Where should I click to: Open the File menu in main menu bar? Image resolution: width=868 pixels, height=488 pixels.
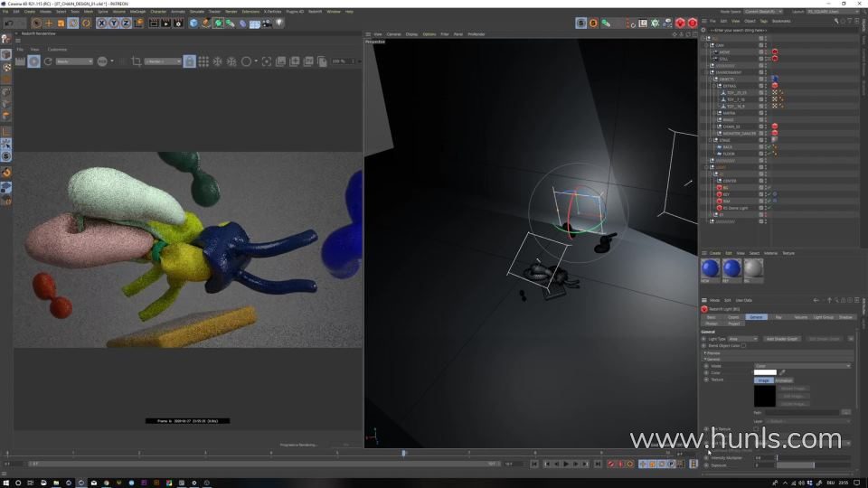(5, 11)
